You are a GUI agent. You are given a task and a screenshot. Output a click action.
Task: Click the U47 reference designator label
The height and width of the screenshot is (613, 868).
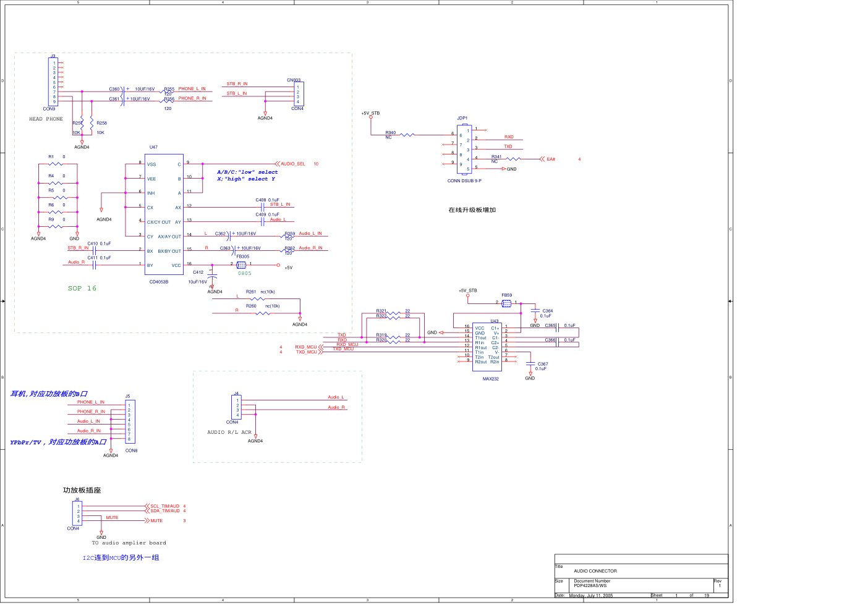click(153, 147)
